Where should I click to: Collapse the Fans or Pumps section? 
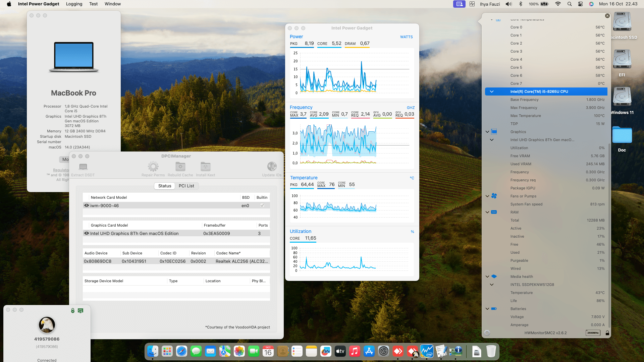tap(487, 196)
